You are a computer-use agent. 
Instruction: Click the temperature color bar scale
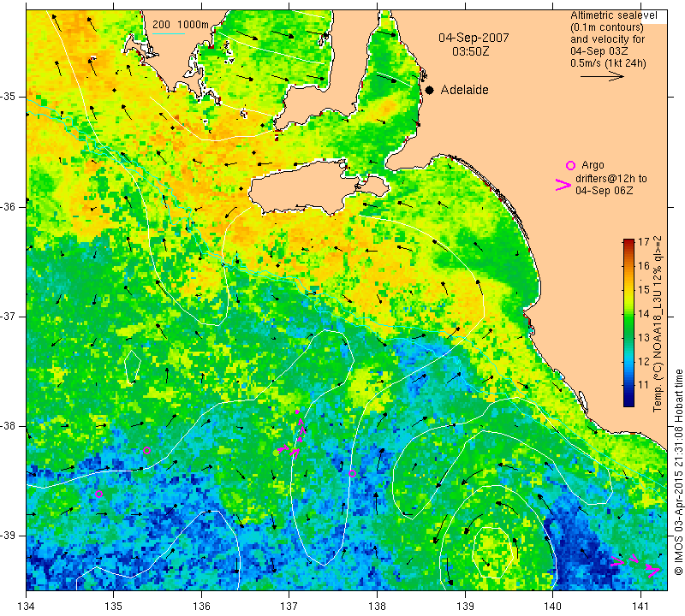coord(628,323)
